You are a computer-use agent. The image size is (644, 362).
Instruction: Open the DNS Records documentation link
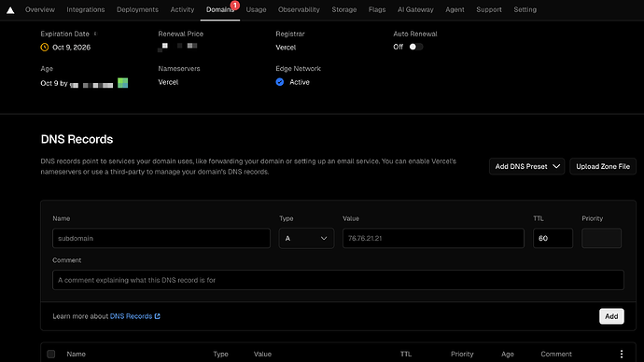point(134,316)
